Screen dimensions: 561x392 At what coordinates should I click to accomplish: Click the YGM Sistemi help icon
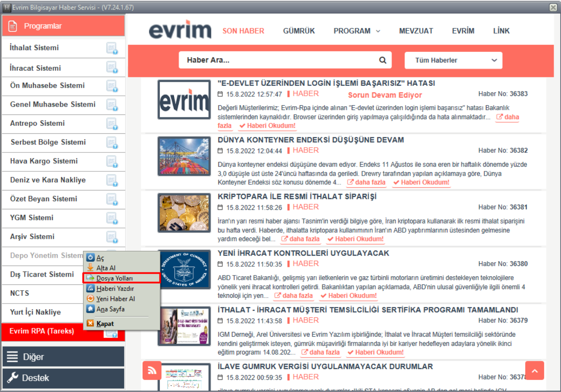click(x=112, y=218)
